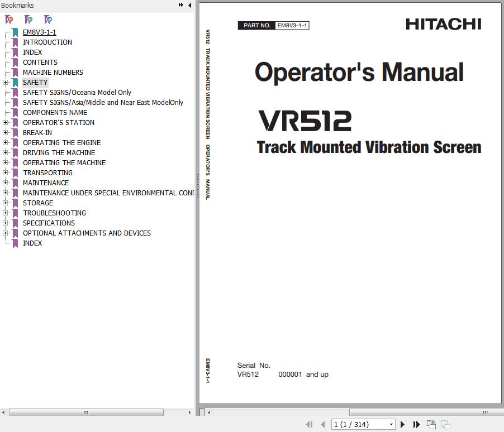Click the previous view navigation icon
The image size is (504, 432).
[431, 425]
